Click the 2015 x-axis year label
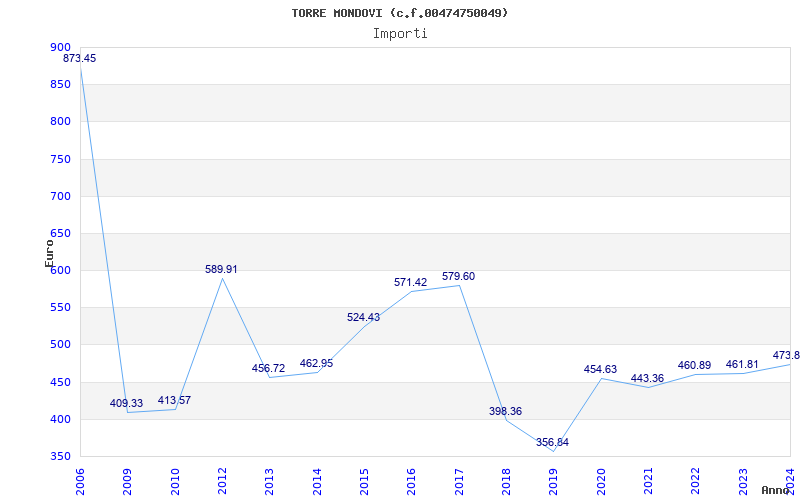800x500 pixels. [364, 482]
